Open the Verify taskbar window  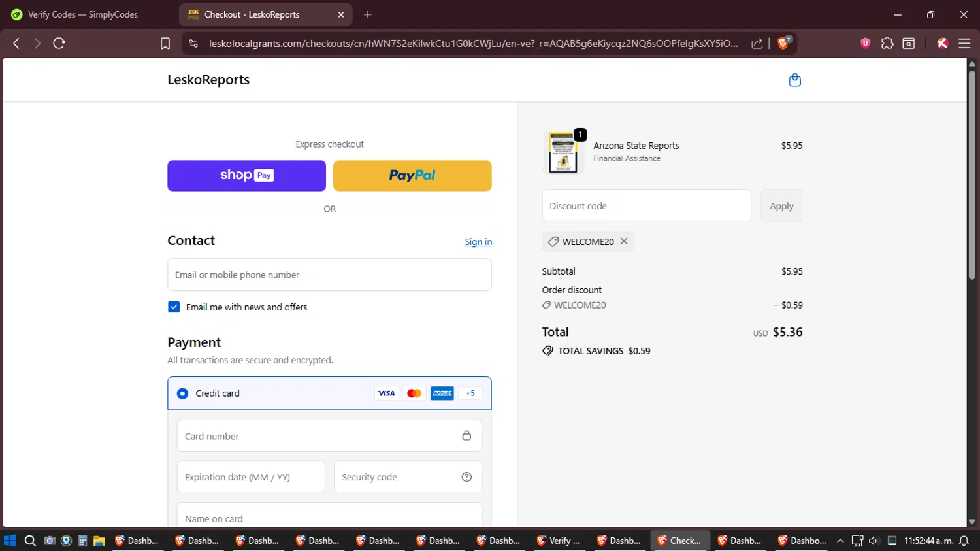pyautogui.click(x=559, y=541)
